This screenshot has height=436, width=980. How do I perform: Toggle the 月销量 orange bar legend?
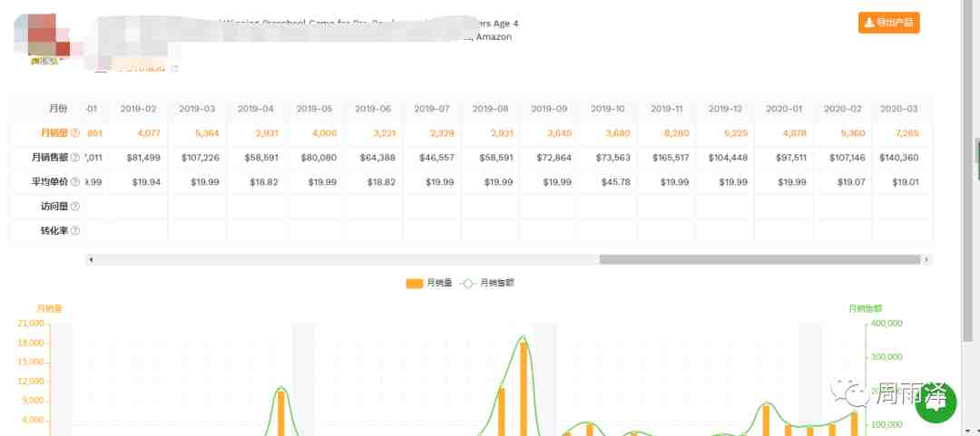click(428, 283)
